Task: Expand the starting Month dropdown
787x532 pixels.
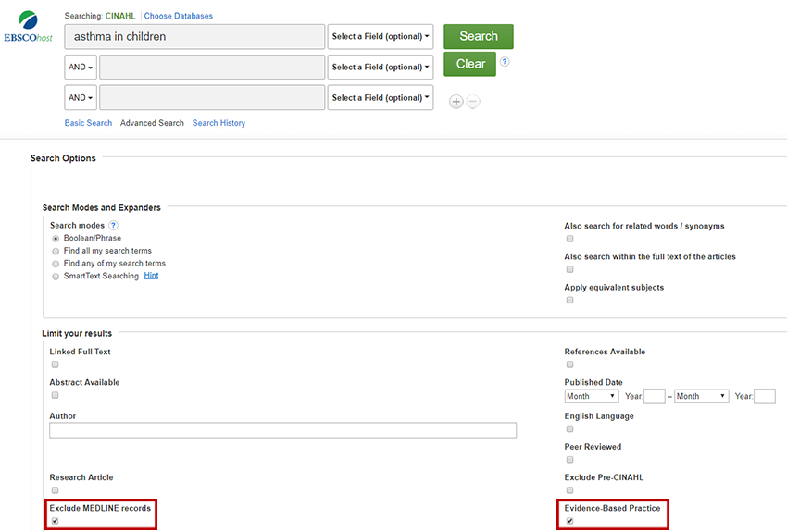Action: pyautogui.click(x=592, y=397)
